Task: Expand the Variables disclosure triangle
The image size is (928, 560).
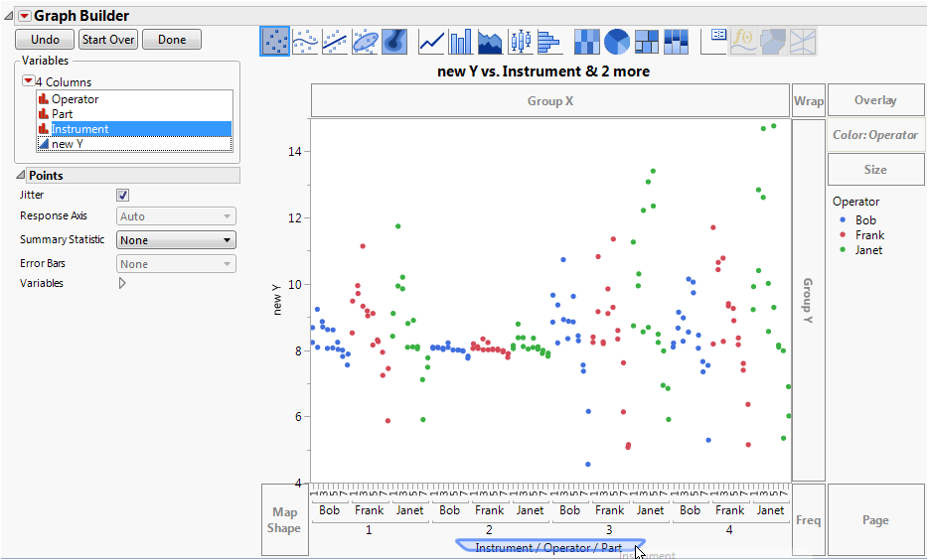Action: point(122,283)
